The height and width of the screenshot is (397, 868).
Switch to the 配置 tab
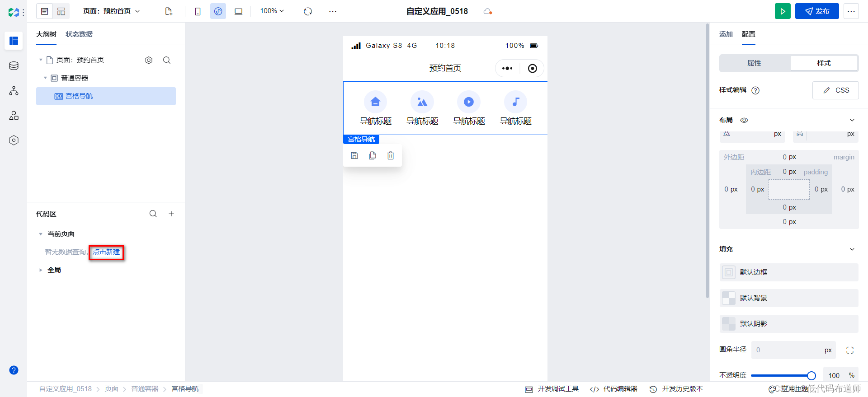coord(749,34)
